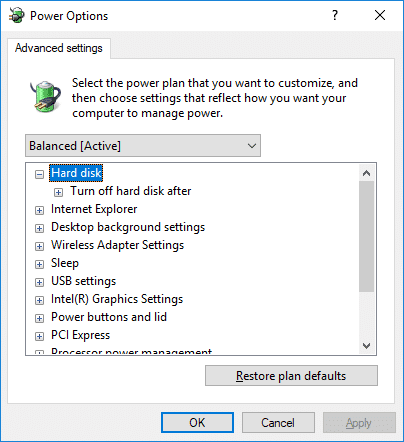Select the PCI Express tree item

tap(80, 335)
